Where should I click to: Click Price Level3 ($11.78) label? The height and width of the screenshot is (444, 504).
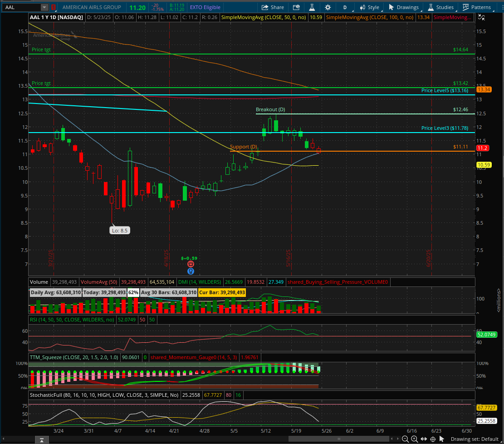click(x=445, y=128)
